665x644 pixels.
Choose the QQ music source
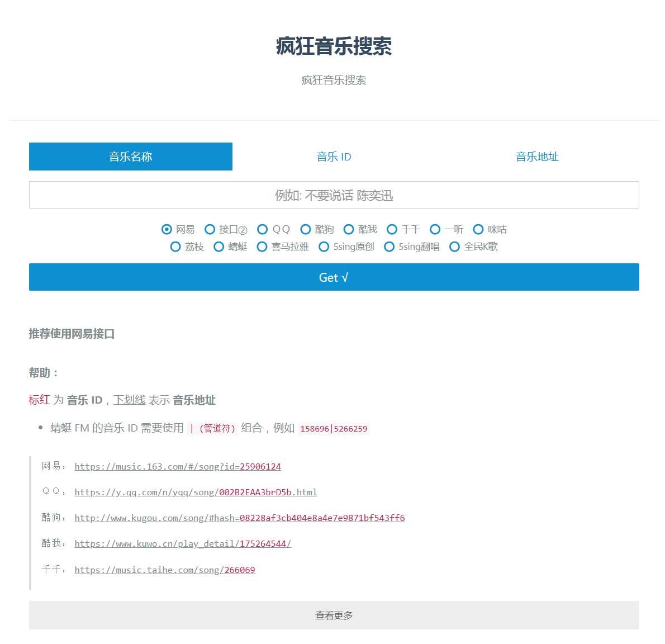(263, 230)
